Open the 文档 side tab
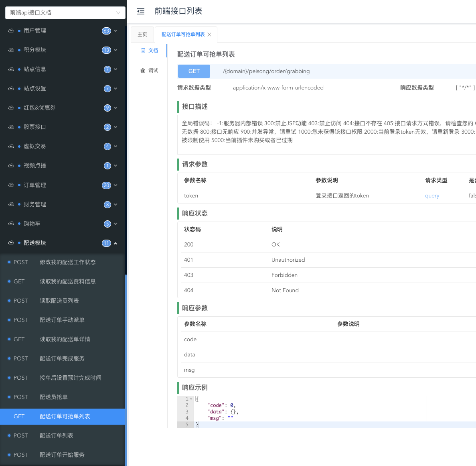This screenshot has height=466, width=476. 149,51
